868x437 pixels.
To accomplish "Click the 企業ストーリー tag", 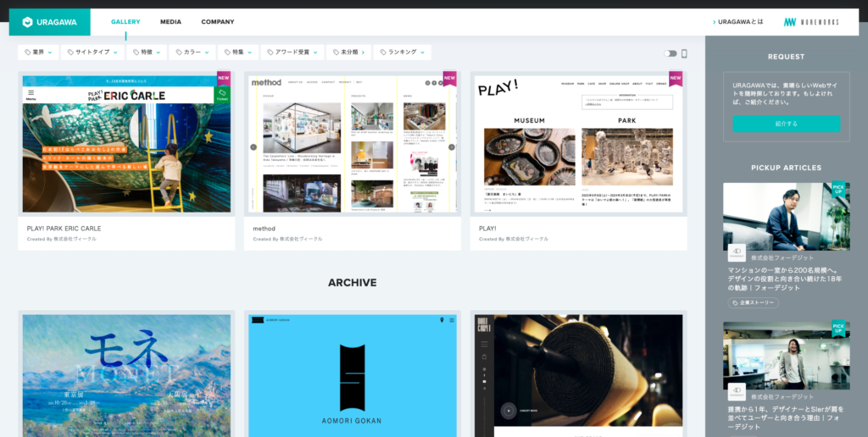I will 754,303.
